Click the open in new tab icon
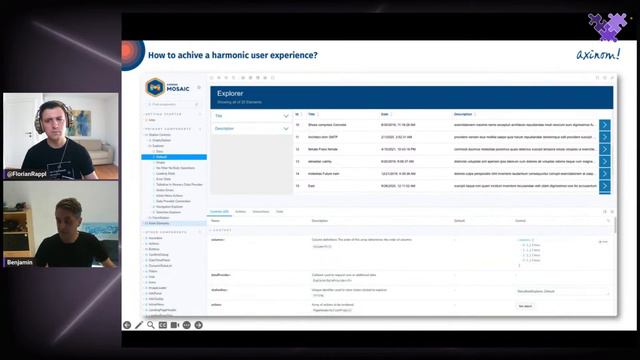 point(604,78)
